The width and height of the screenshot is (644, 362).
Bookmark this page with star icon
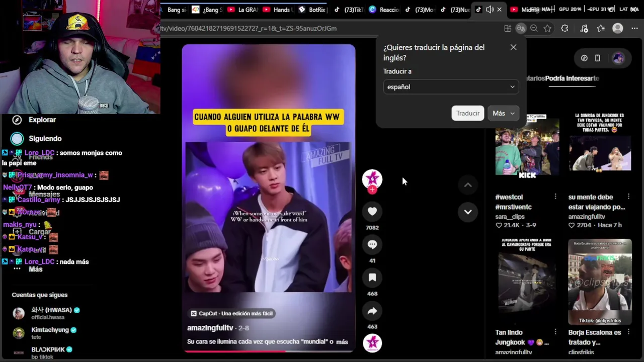tap(547, 29)
